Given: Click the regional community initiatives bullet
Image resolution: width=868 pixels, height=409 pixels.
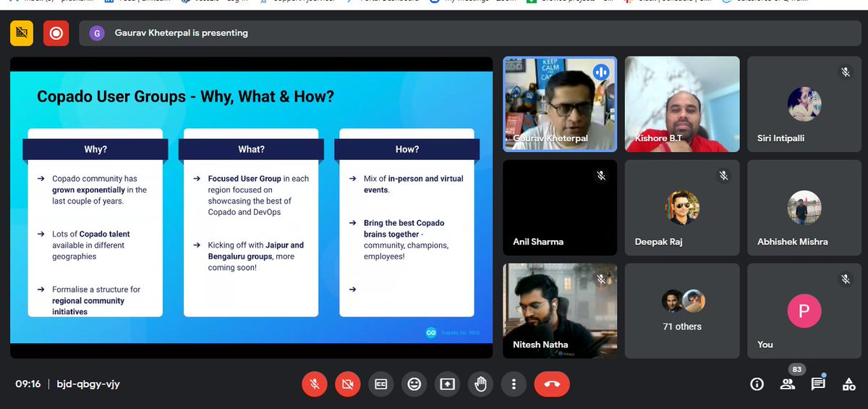Looking at the screenshot, I should pyautogui.click(x=96, y=300).
